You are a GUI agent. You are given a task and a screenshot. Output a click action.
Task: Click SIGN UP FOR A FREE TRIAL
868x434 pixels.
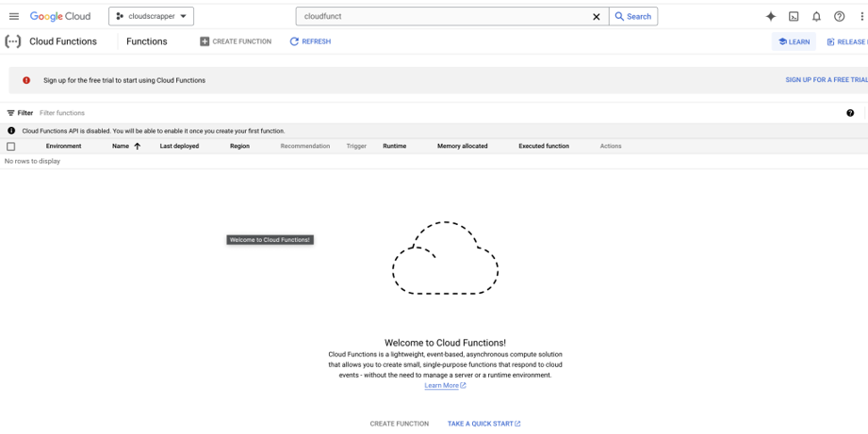[827, 80]
